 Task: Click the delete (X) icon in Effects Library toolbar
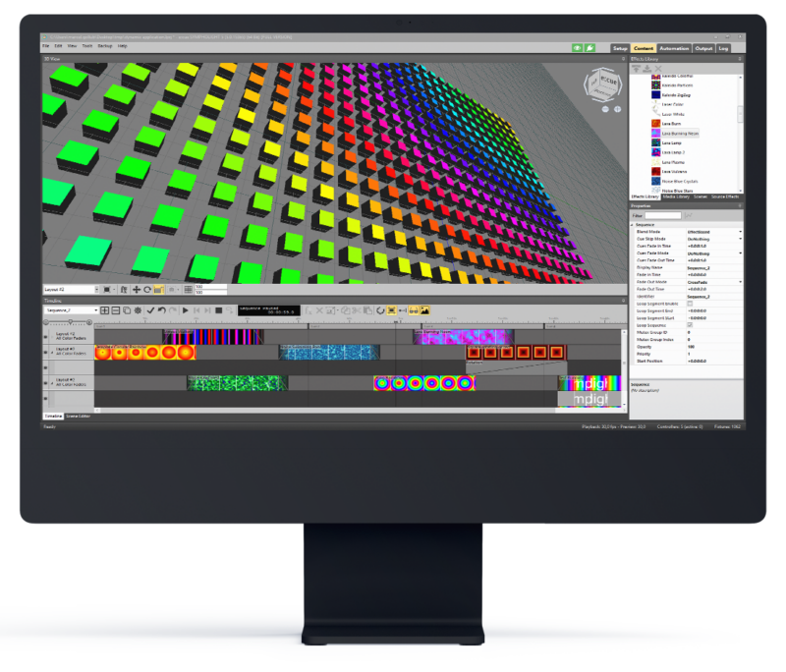pyautogui.click(x=658, y=69)
